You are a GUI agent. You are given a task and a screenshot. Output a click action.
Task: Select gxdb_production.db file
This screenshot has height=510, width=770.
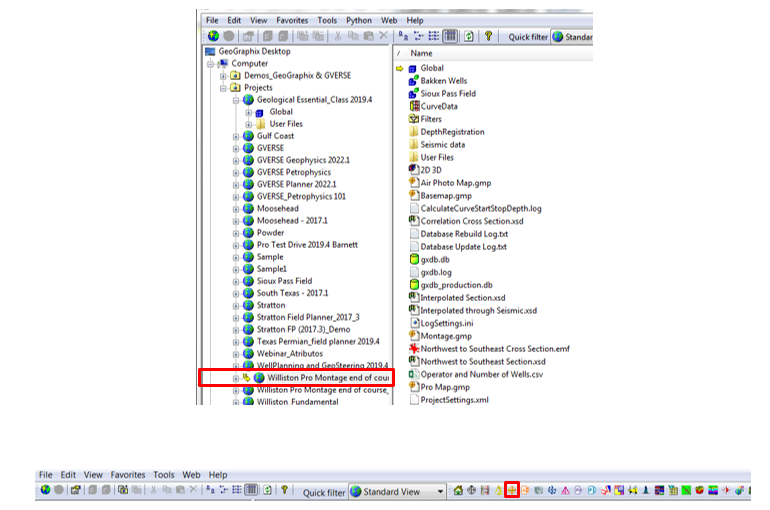[456, 285]
